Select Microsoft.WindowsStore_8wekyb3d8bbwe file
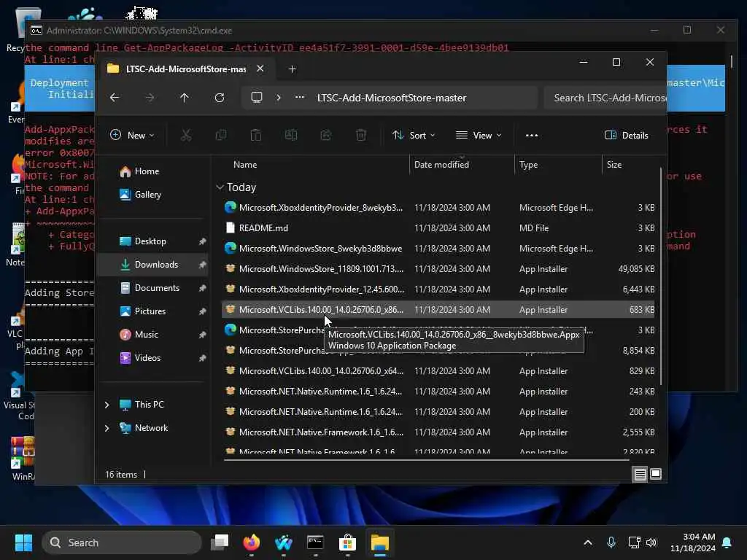The height and width of the screenshot is (560, 747). tap(438, 249)
